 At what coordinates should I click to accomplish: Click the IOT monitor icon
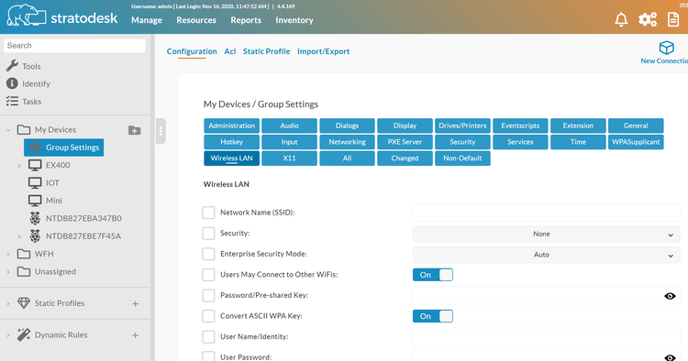tap(35, 183)
